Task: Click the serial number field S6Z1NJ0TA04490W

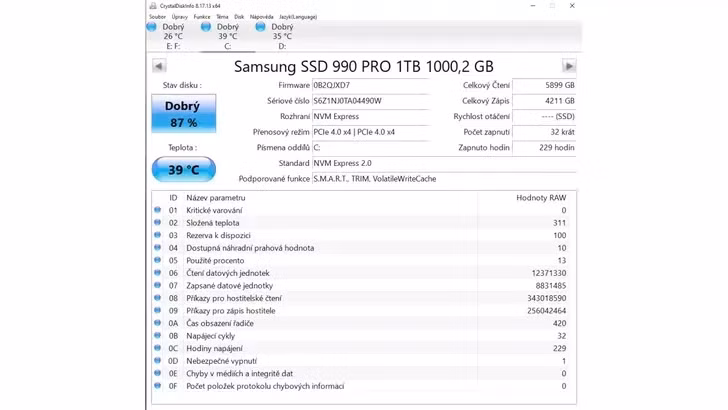Action: tap(370, 101)
